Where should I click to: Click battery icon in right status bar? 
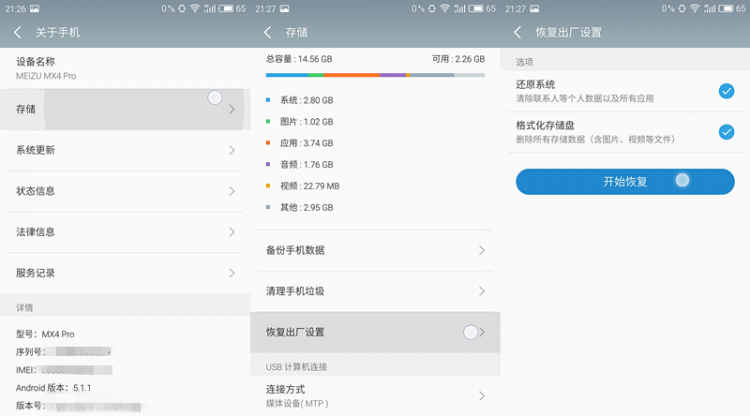(x=726, y=9)
